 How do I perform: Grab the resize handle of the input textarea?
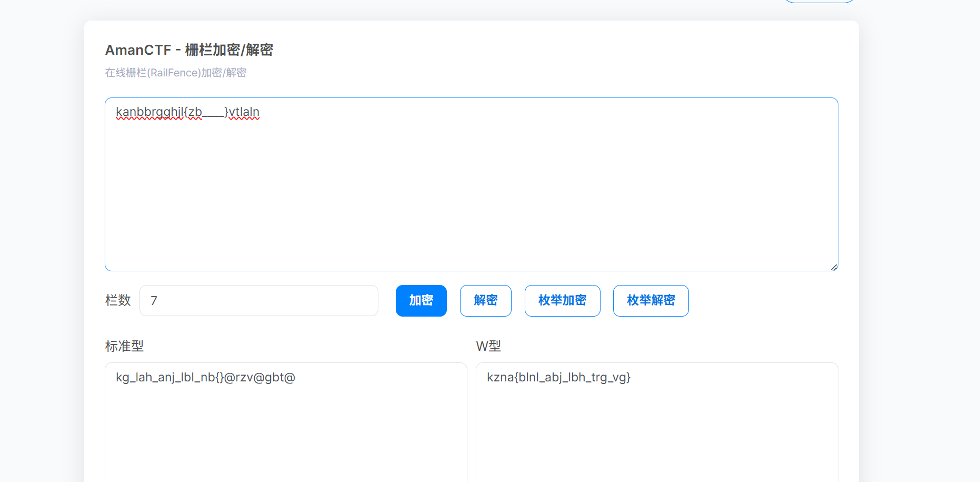(834, 267)
